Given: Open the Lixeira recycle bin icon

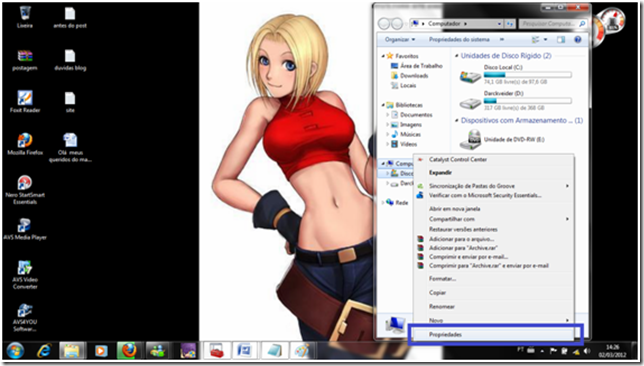Looking at the screenshot, I should (x=25, y=17).
